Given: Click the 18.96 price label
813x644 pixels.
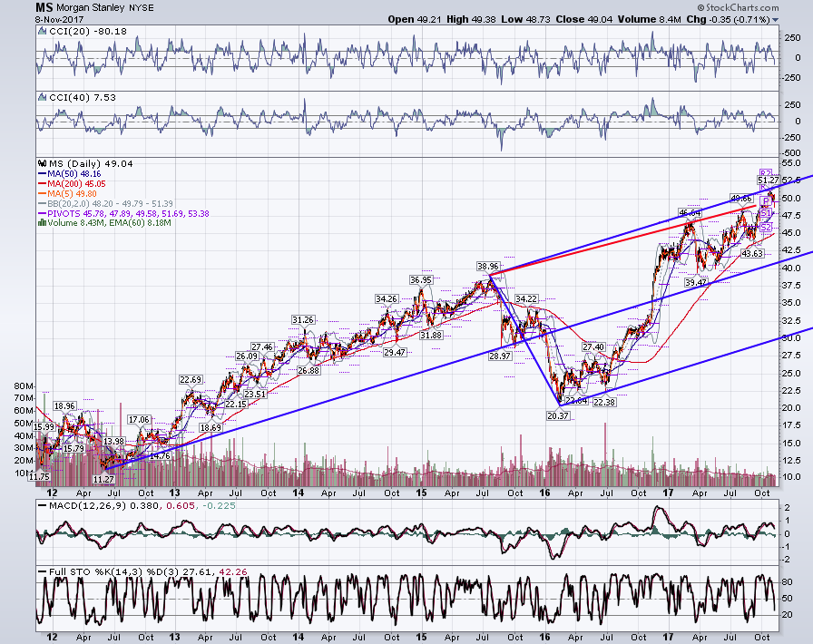Looking at the screenshot, I should tap(64, 406).
